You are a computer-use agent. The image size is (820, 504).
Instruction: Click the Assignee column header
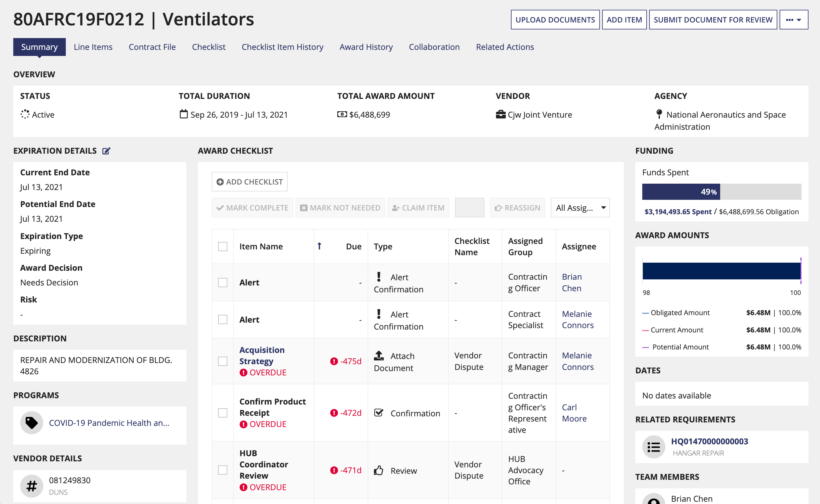[x=579, y=247]
